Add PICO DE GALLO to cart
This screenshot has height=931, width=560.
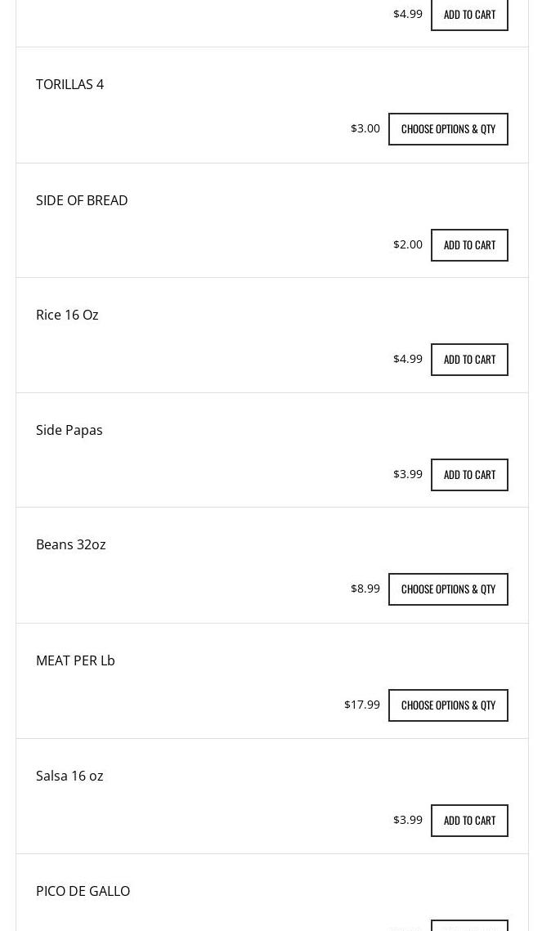(x=469, y=925)
